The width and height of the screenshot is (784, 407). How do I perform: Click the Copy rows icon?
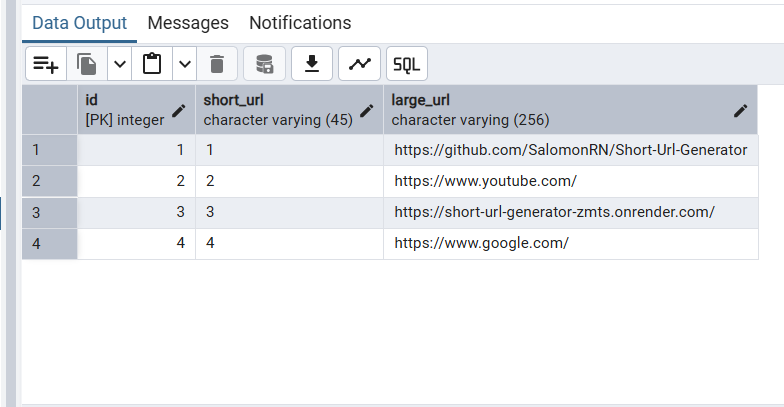click(x=87, y=64)
